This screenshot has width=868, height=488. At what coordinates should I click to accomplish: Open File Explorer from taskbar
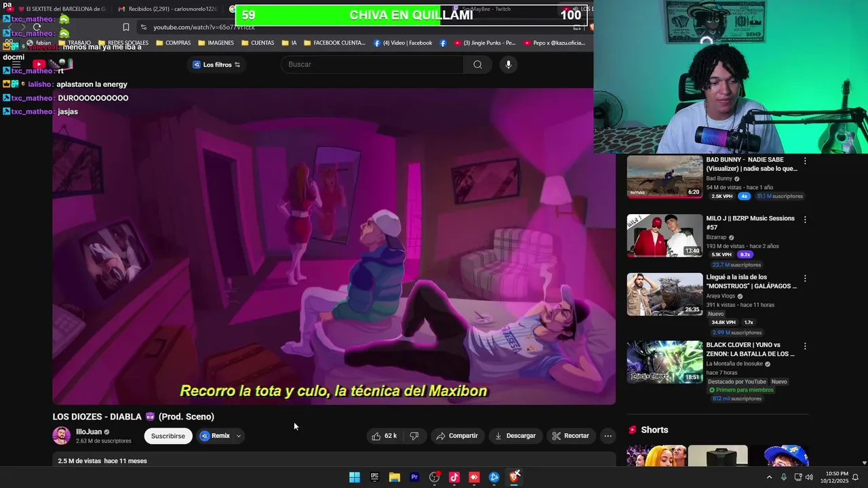395,477
